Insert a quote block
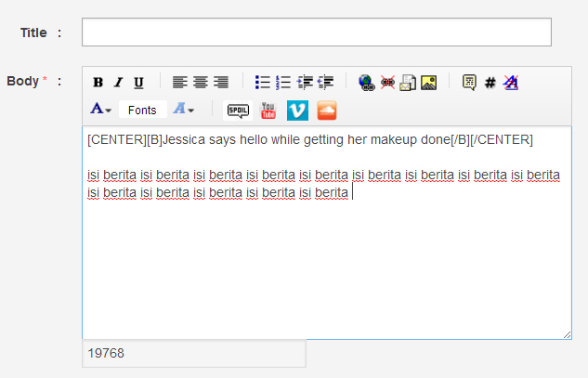This screenshot has width=588, height=378. coord(469,83)
